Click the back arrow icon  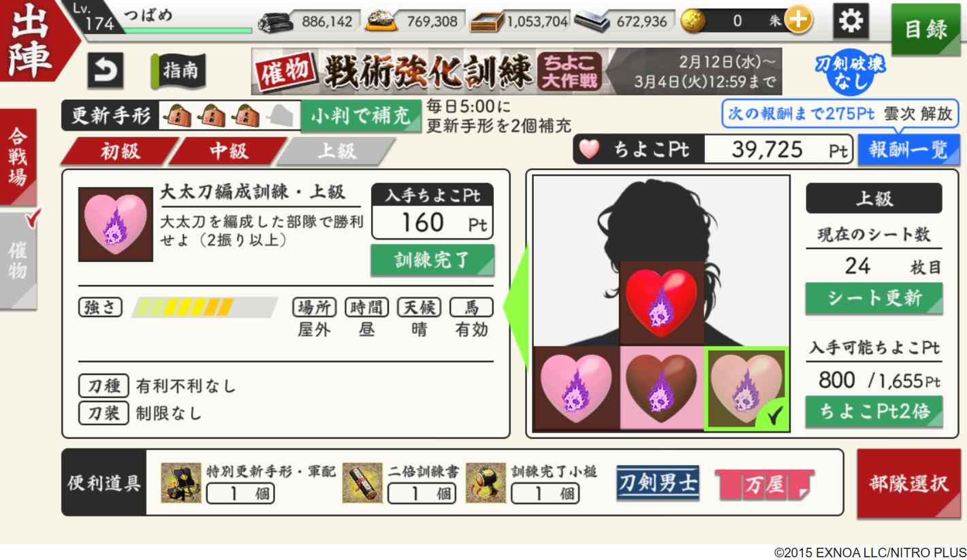106,70
